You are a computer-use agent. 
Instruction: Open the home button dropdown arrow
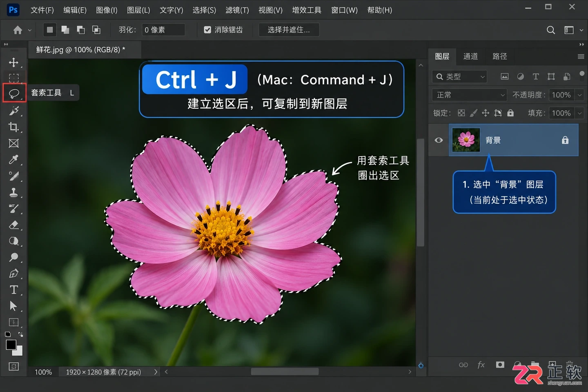[x=29, y=30]
